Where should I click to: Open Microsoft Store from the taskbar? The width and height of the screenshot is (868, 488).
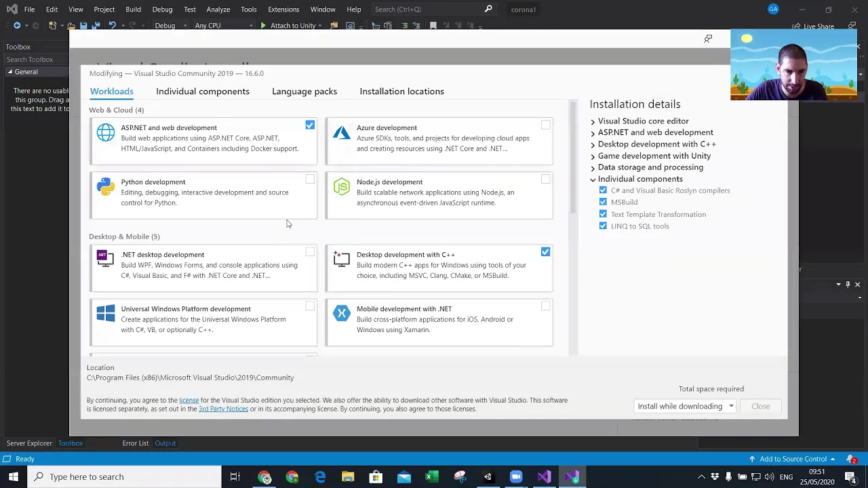click(376, 476)
